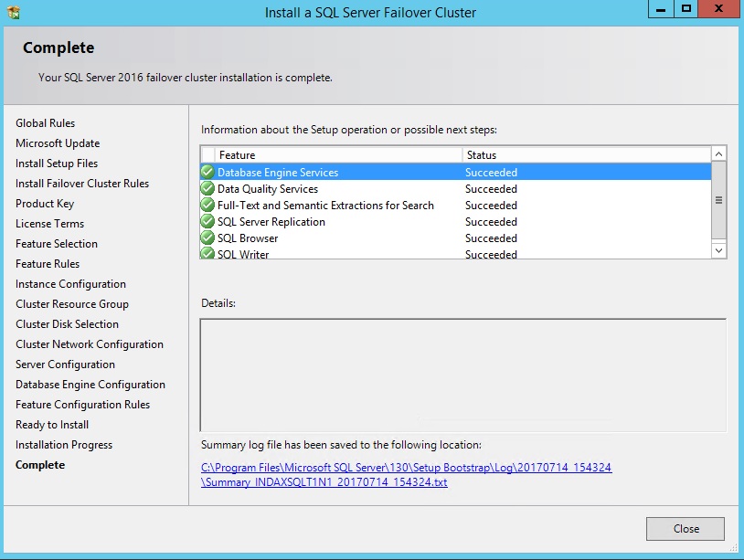Viewport: 744px width, 560px height.
Task: Select Feature Selection step in sidebar
Action: coord(57,244)
